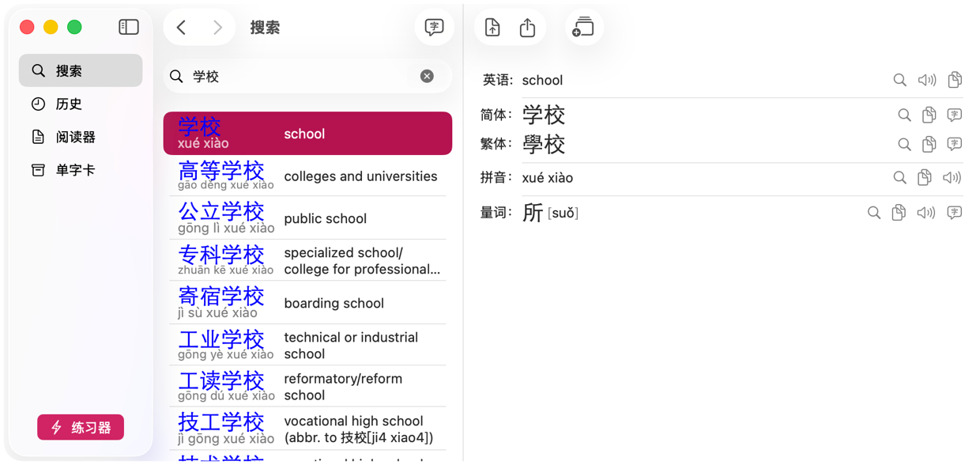
Task: Toggle the sidebar visibility icon
Action: click(129, 27)
